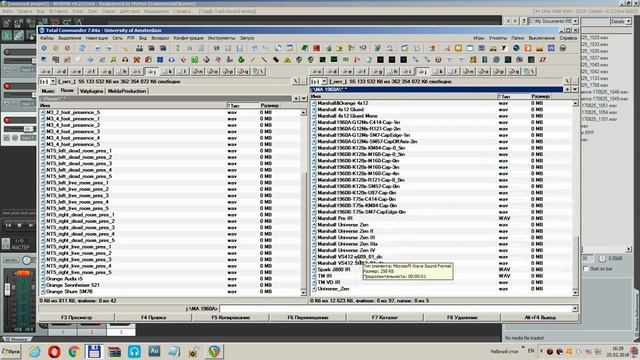Click the blue headphones taskbar icon
Image resolution: width=640 pixels, height=360 pixels.
coord(134,351)
